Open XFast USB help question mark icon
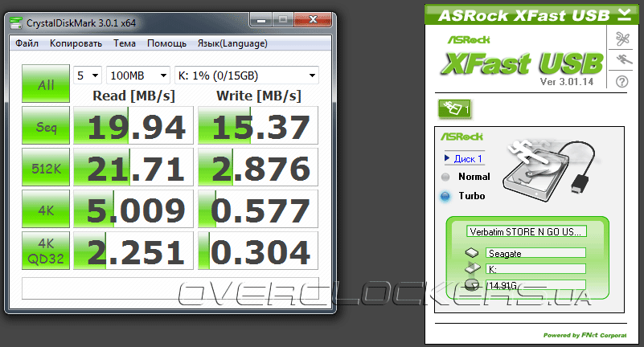644x347 pixels. point(622,82)
